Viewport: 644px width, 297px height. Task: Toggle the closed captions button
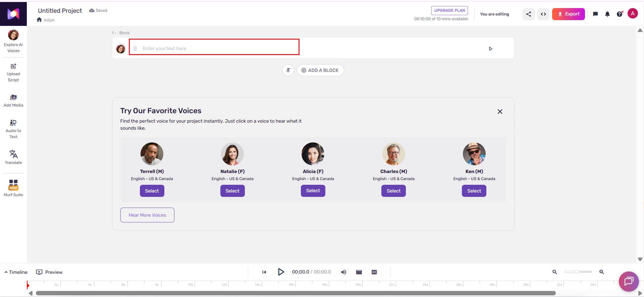(x=374, y=272)
